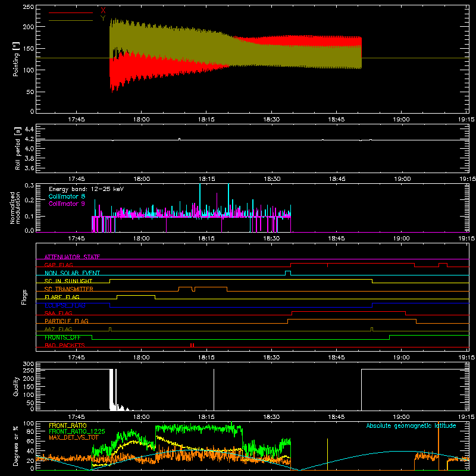Click the red BAD_PACKETS marks near 18:12
This screenshot has width=476, height=476.
[x=192, y=345]
